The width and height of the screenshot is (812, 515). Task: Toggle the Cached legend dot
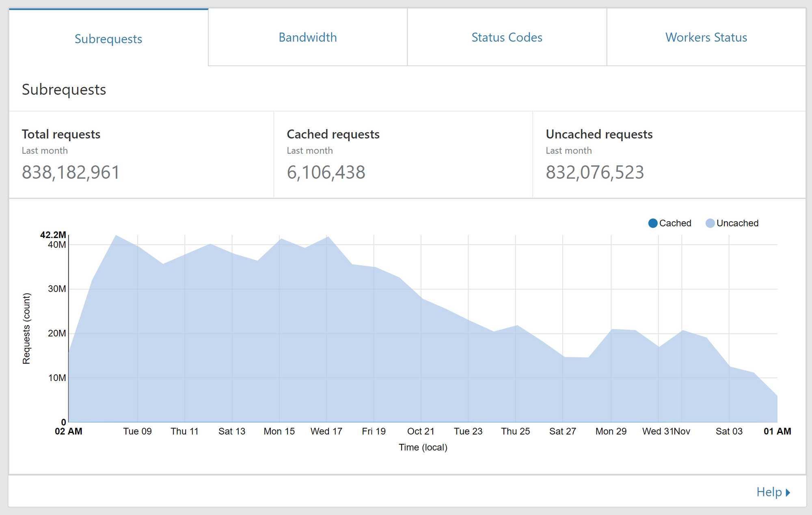pyautogui.click(x=653, y=223)
